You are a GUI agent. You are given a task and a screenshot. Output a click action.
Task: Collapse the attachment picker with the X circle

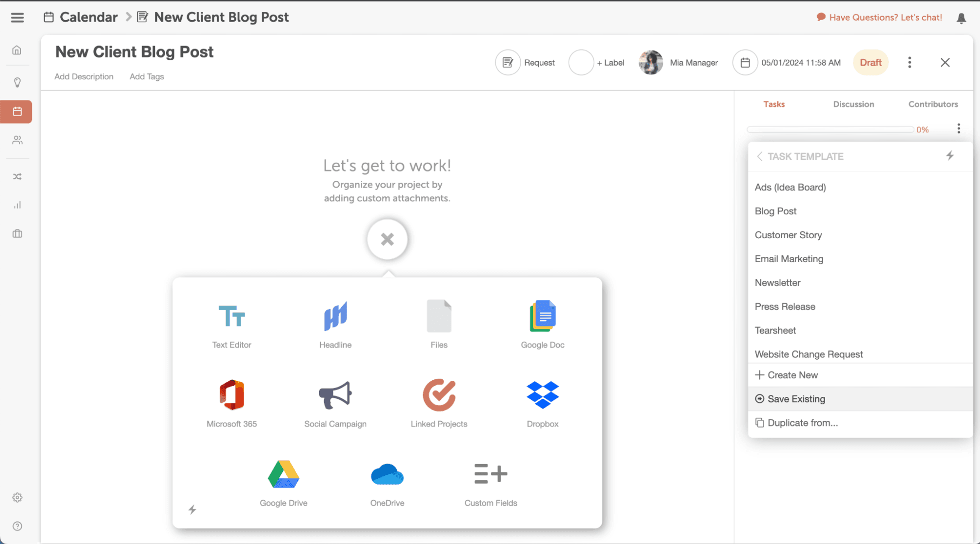387,239
